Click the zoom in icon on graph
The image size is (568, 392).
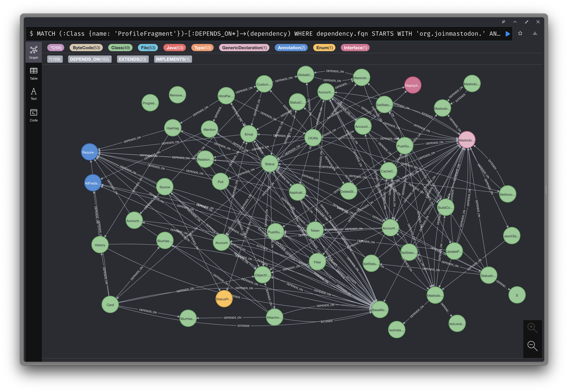[x=532, y=329]
